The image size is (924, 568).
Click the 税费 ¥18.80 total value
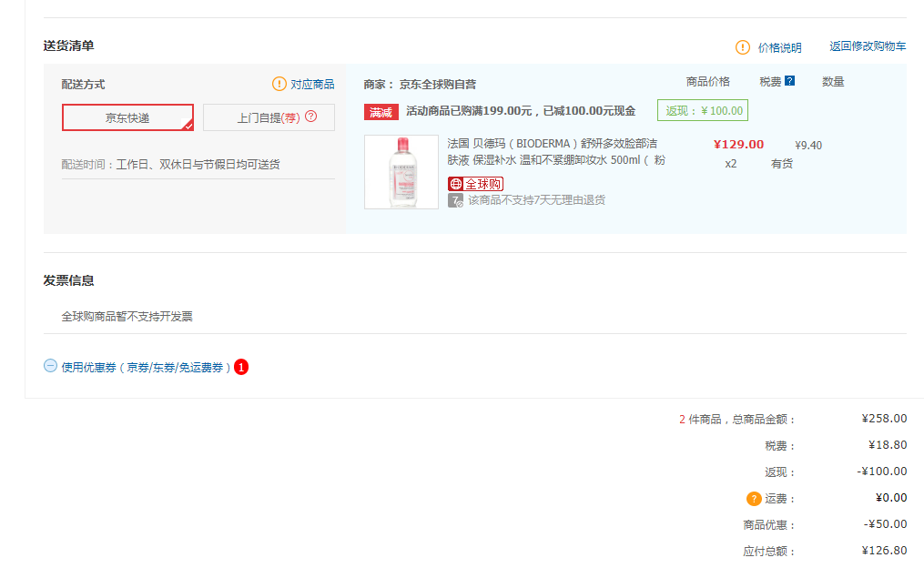pos(888,445)
